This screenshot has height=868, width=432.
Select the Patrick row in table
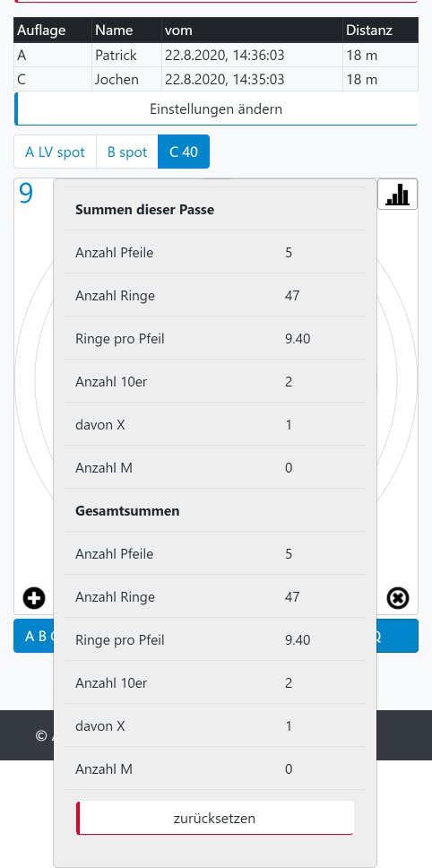coord(216,56)
